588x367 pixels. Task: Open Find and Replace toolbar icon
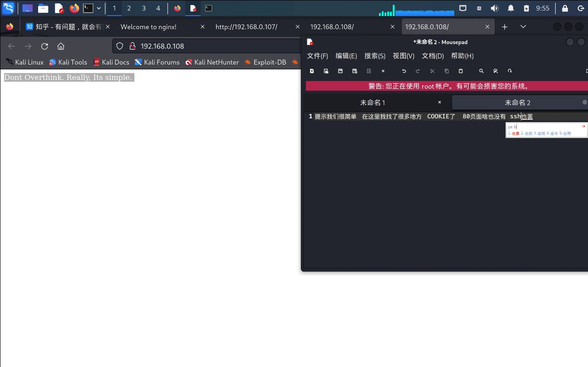(x=495, y=71)
